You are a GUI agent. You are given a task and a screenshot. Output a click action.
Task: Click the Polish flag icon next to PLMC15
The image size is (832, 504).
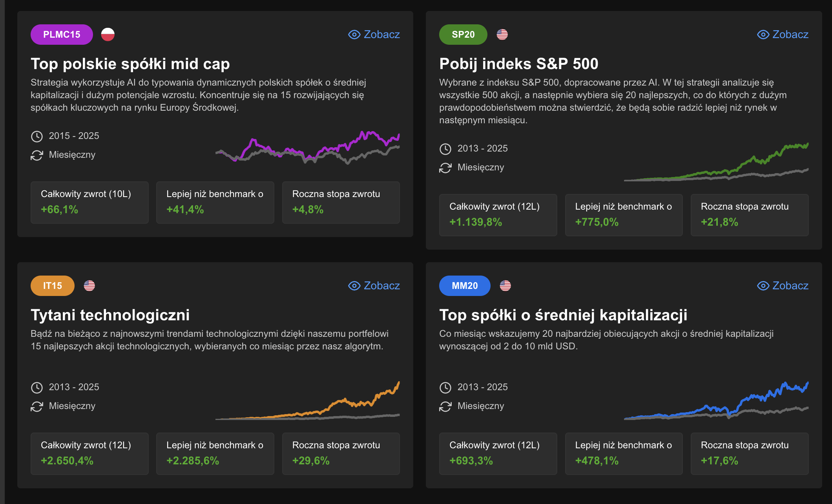pyautogui.click(x=108, y=35)
